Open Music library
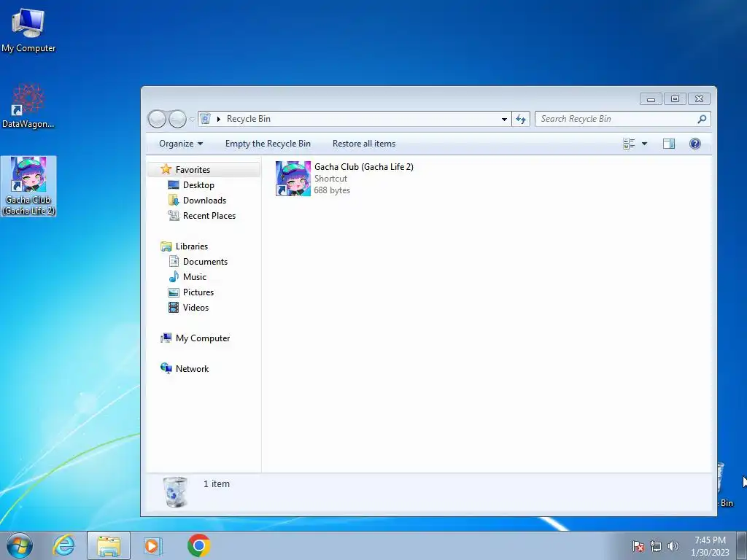This screenshot has height=560, width=747. point(194,276)
